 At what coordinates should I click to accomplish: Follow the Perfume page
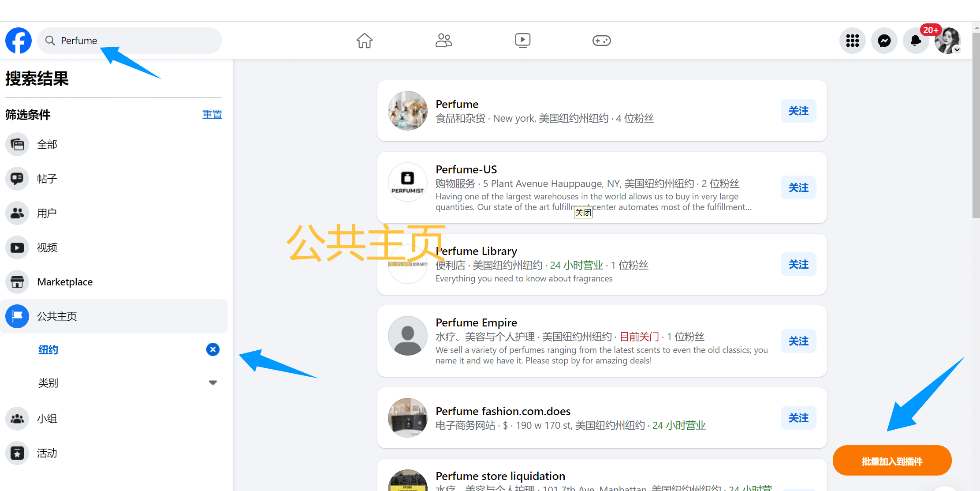click(x=798, y=111)
